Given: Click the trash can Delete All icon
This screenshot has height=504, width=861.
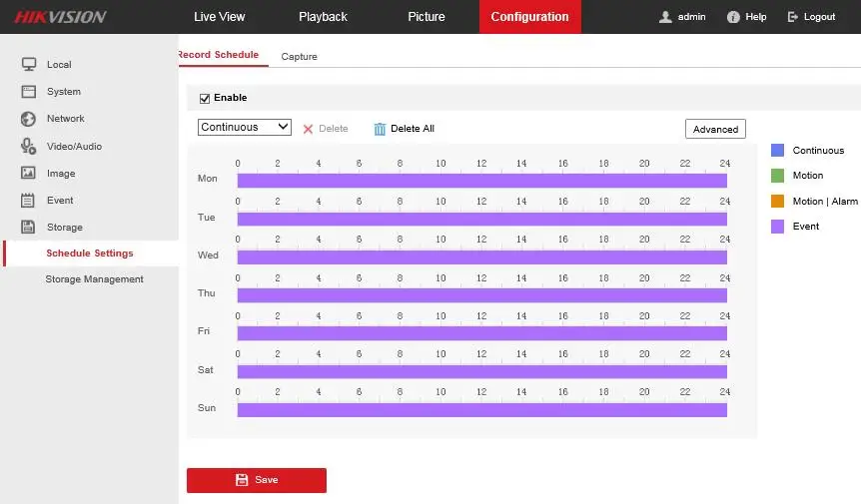Looking at the screenshot, I should [x=380, y=129].
